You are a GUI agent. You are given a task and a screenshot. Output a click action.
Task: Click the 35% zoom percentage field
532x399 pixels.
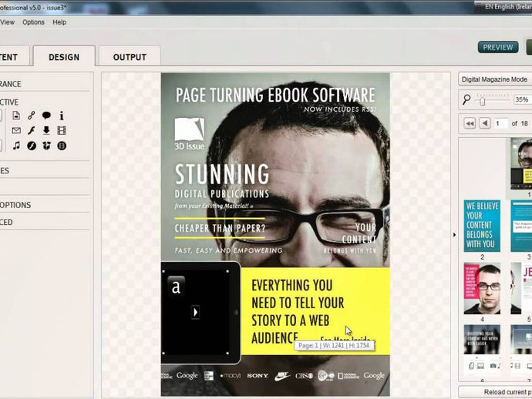pos(523,99)
